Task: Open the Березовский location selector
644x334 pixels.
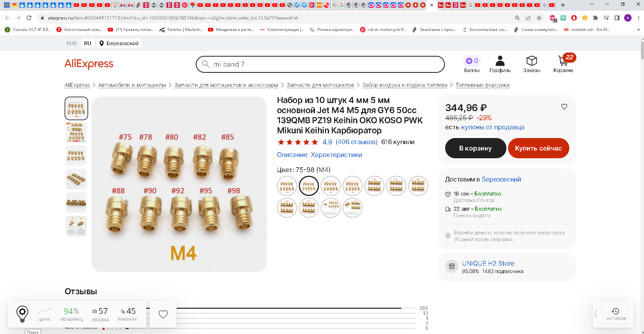Action: click(119, 43)
